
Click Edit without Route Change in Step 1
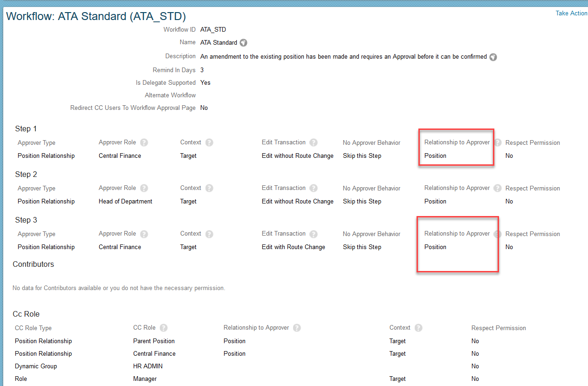(x=298, y=156)
